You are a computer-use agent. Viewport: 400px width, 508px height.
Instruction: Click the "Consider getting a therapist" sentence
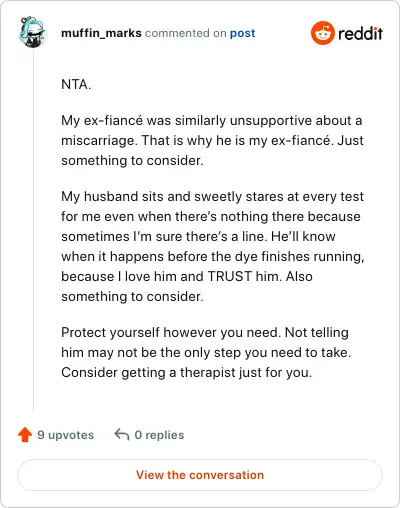pyautogui.click(x=187, y=373)
